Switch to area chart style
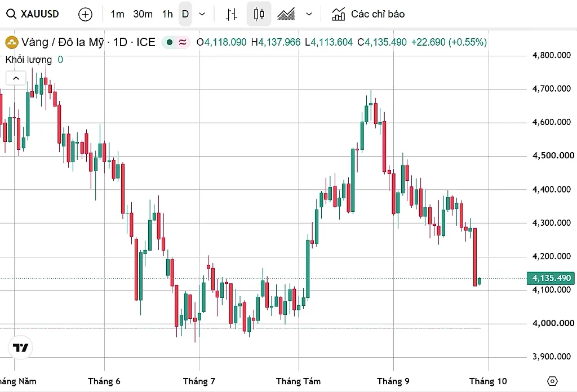The image size is (577, 392). (x=286, y=14)
